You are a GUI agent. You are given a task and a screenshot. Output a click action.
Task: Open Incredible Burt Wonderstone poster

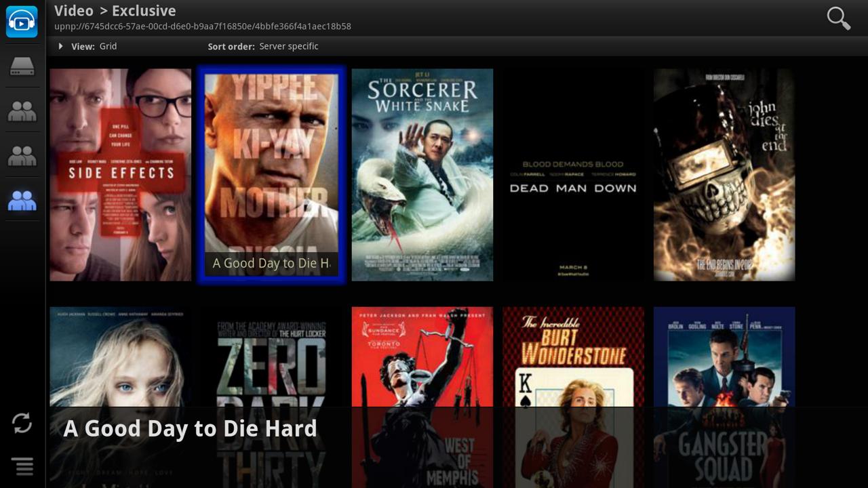tap(573, 397)
